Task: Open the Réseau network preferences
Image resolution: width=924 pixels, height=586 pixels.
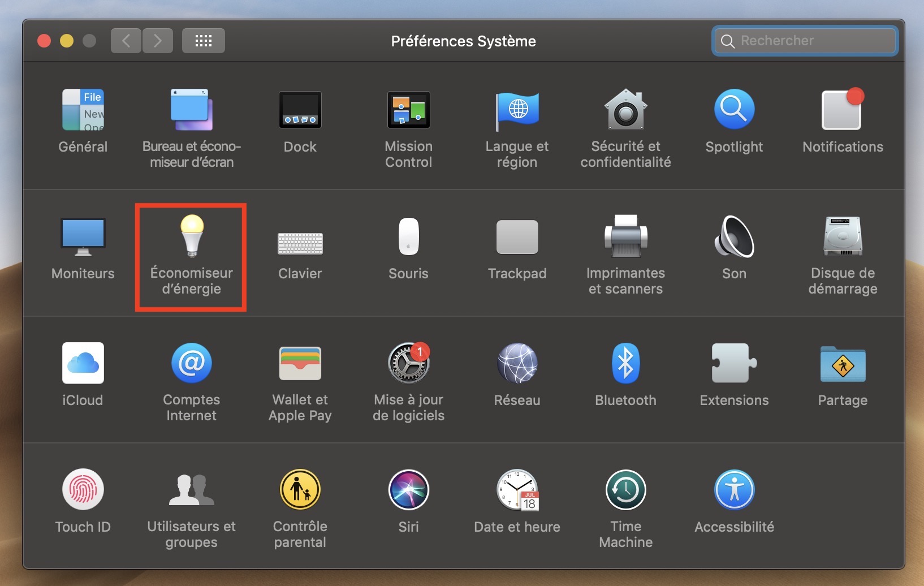Action: [x=517, y=364]
